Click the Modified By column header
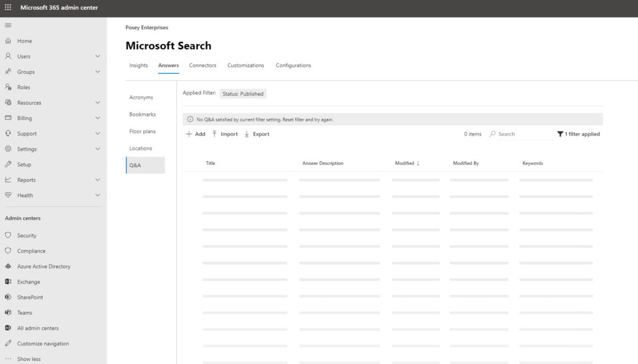Screen dimensions: 638x364 [466, 163]
